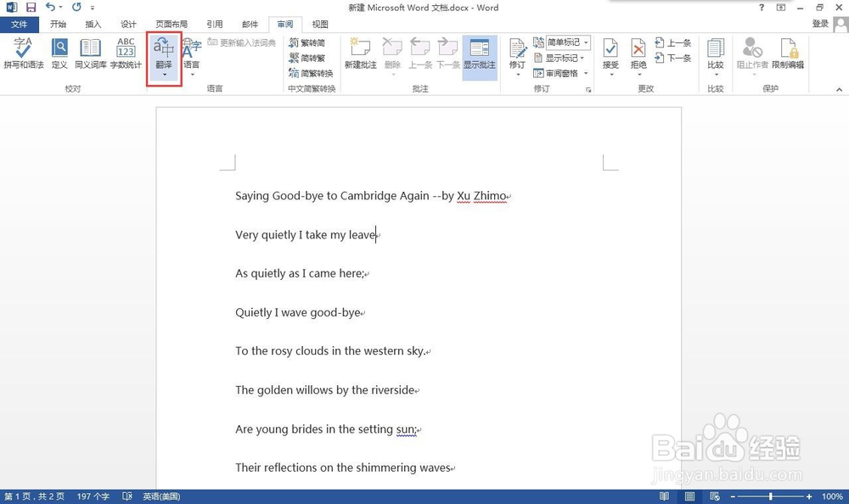Switch to Read Mode view
Screen dimensions: 849x504
coord(665,496)
